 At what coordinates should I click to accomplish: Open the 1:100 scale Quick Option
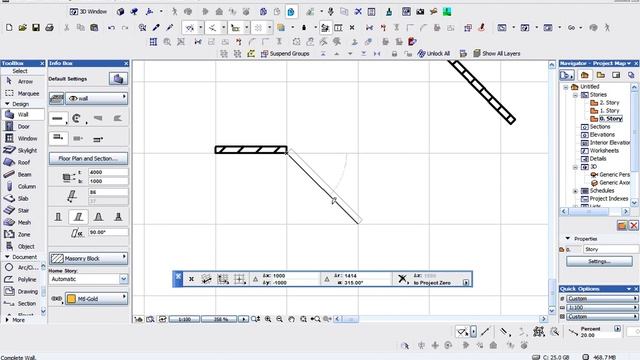click(x=601, y=308)
